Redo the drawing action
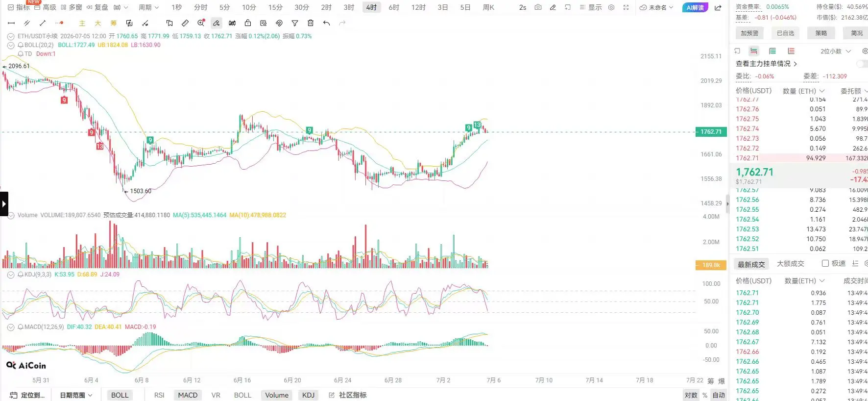Screen dimensions: 868x401 342,23
